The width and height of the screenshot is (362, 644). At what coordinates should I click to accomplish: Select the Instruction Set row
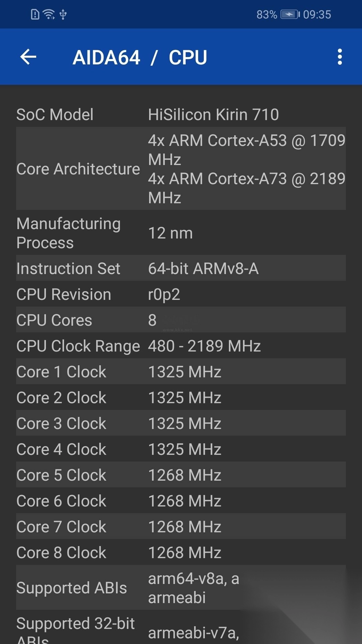(x=181, y=268)
